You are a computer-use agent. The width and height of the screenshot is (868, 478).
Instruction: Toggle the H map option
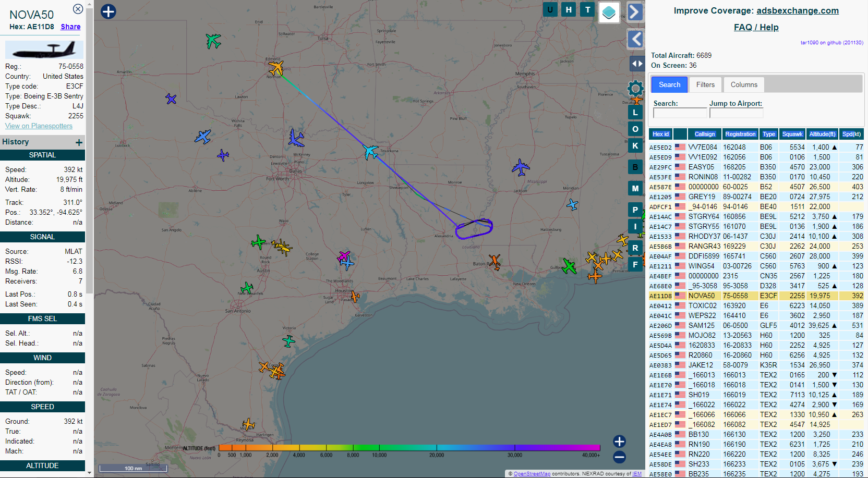[569, 9]
